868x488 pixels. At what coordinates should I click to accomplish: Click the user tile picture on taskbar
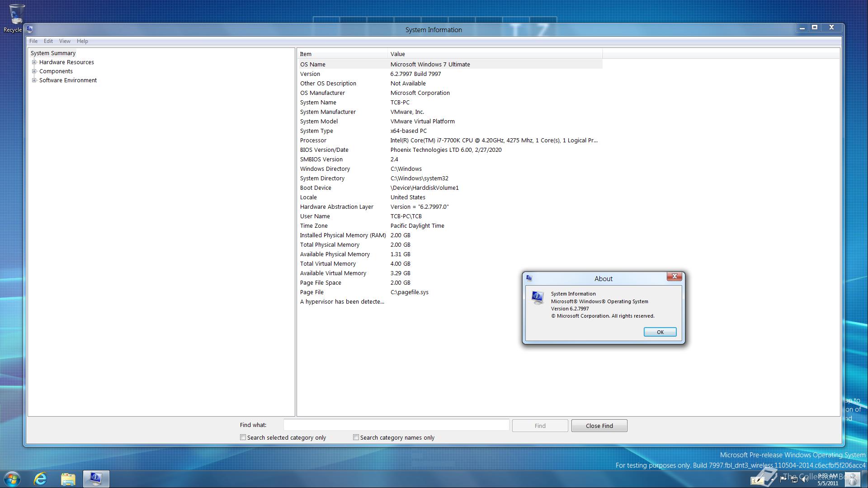click(x=852, y=479)
